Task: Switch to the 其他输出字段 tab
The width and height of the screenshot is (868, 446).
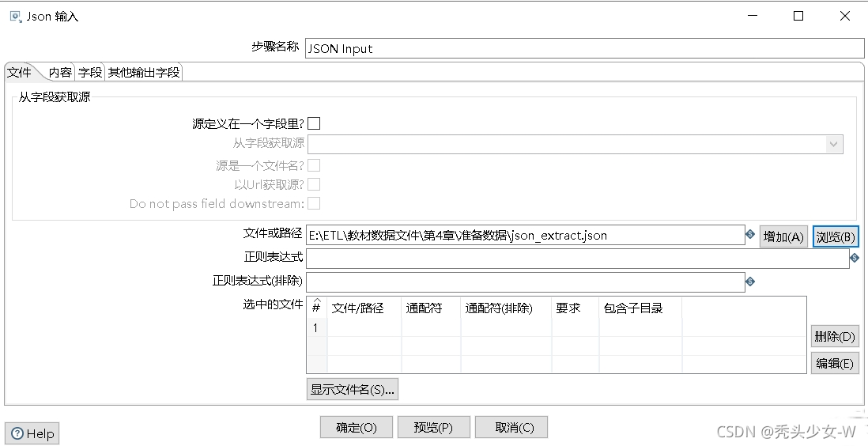Action: point(143,72)
